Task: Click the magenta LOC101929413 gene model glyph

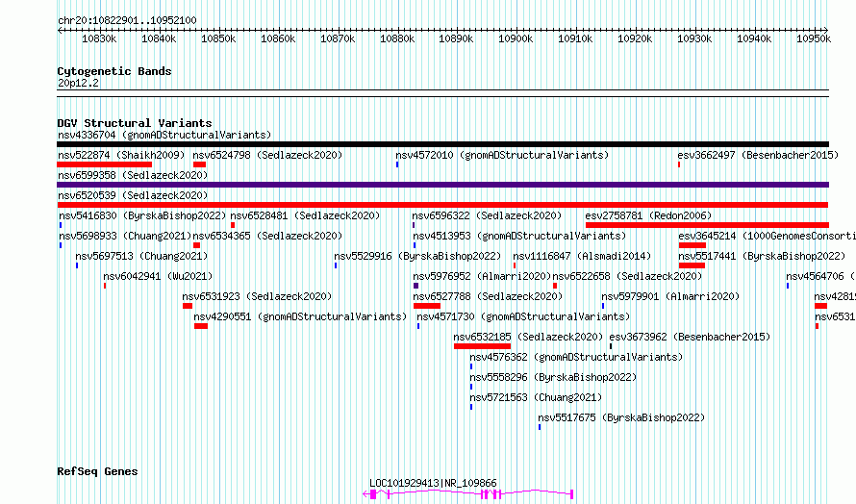Action: tap(467, 494)
